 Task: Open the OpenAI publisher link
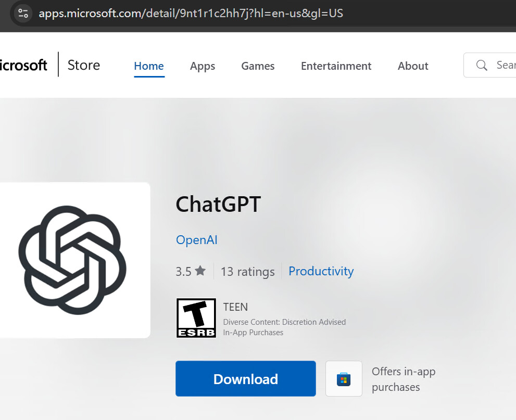[196, 240]
